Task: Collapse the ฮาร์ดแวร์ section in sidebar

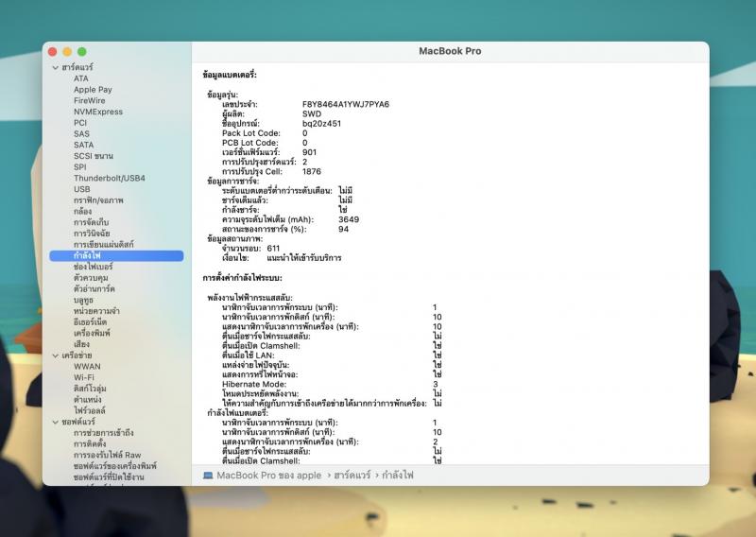Action: [x=55, y=68]
